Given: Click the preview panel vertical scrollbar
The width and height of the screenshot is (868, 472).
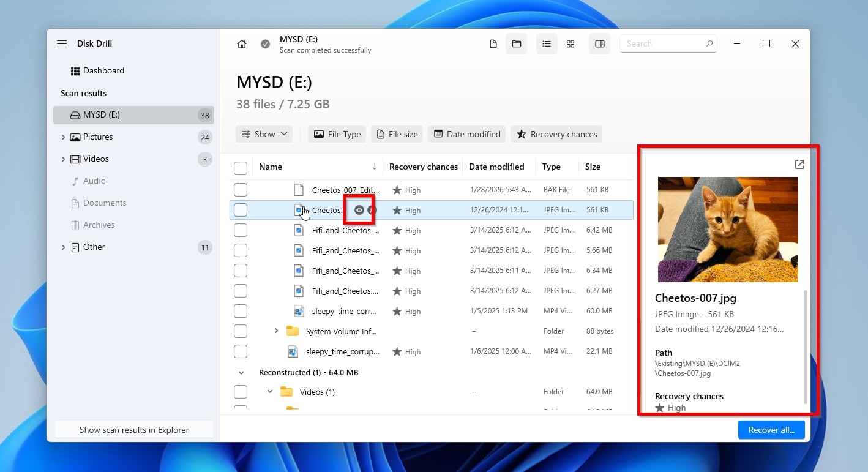Looking at the screenshot, I should [x=806, y=347].
